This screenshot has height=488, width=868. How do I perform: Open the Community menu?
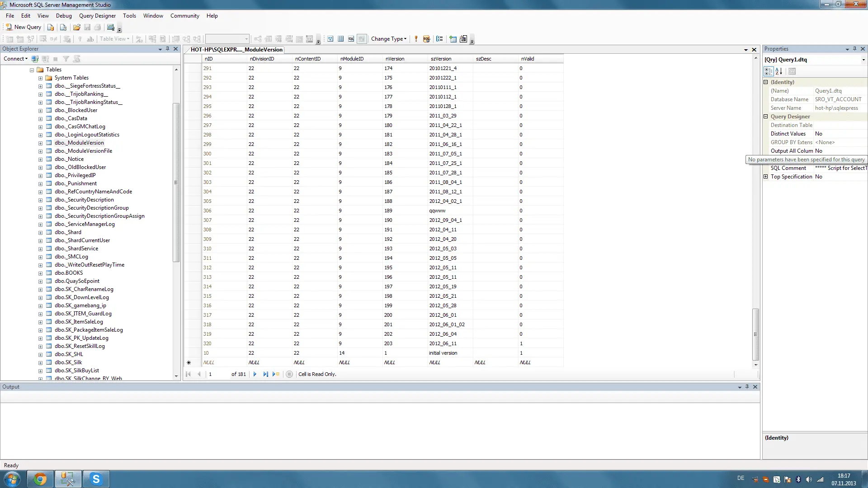(184, 16)
